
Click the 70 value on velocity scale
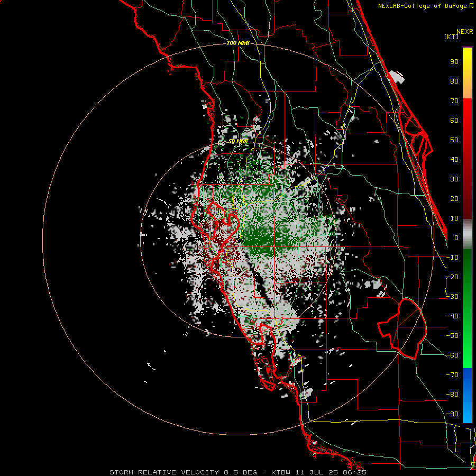tap(454, 101)
